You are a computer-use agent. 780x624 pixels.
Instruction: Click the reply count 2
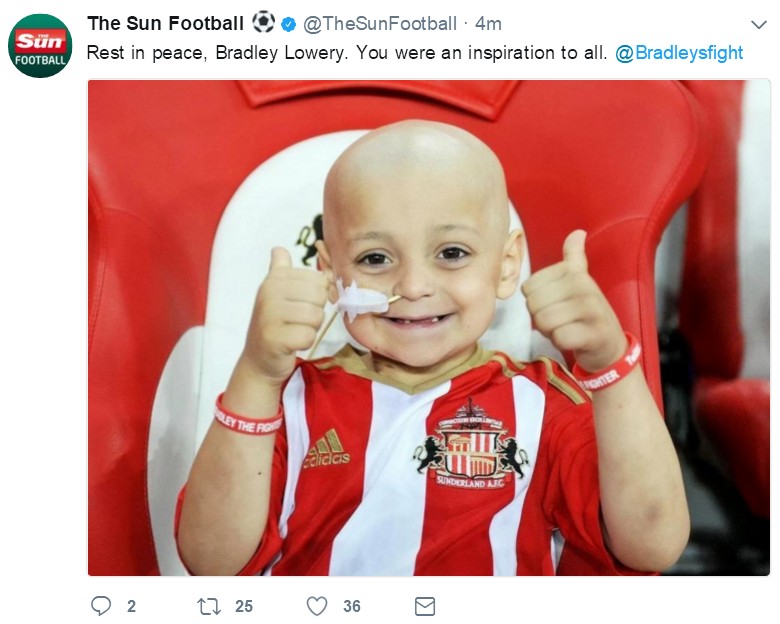coord(131,606)
